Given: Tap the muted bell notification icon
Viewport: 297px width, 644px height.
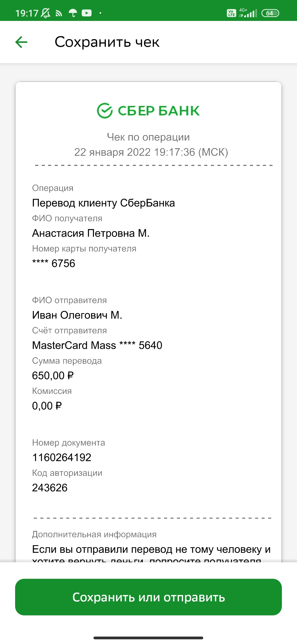Looking at the screenshot, I should point(46,13).
